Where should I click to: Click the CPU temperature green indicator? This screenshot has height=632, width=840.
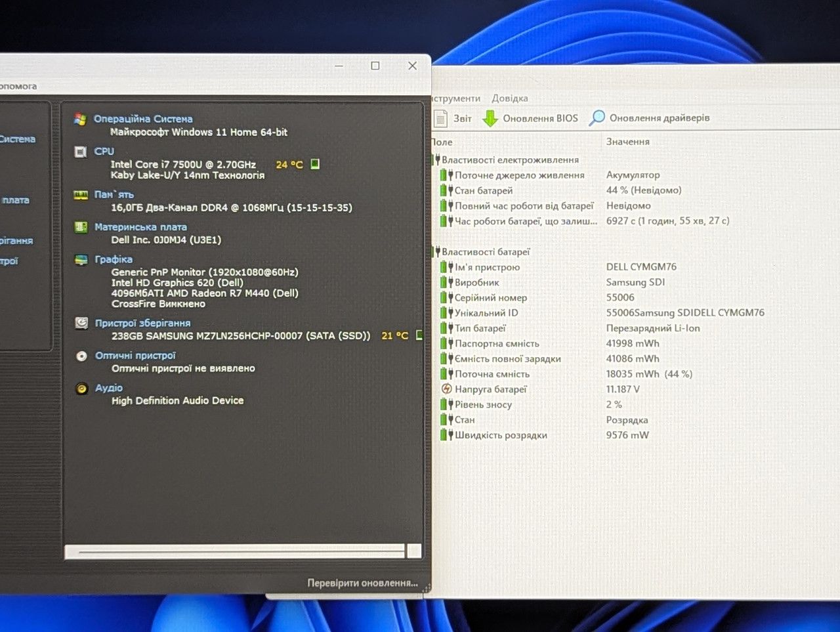click(x=315, y=164)
